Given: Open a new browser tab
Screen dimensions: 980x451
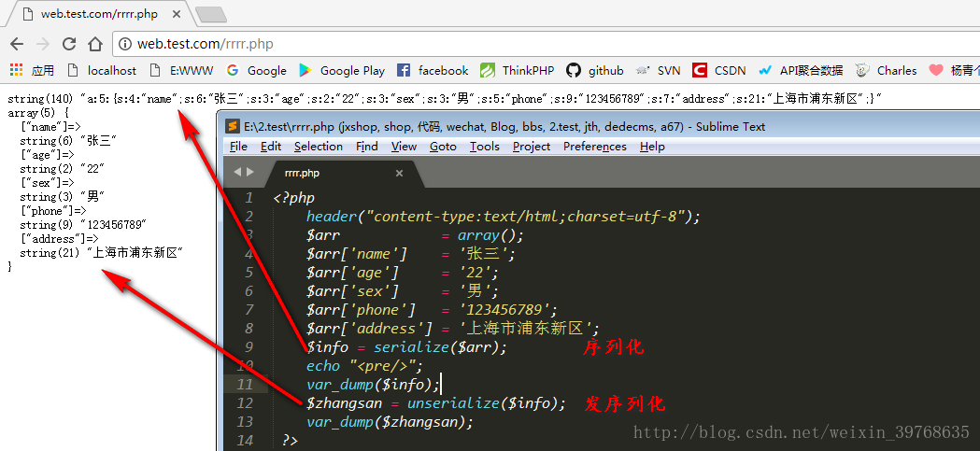Looking at the screenshot, I should tap(210, 14).
